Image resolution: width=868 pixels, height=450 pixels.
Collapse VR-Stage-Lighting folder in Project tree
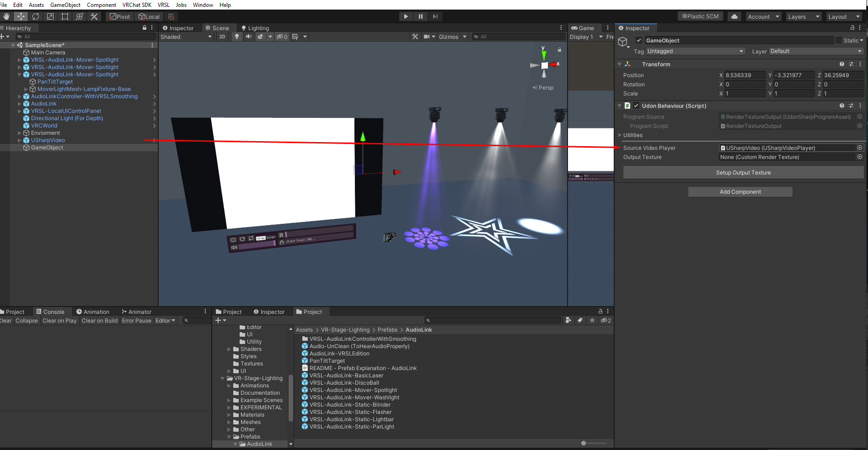[223, 378]
